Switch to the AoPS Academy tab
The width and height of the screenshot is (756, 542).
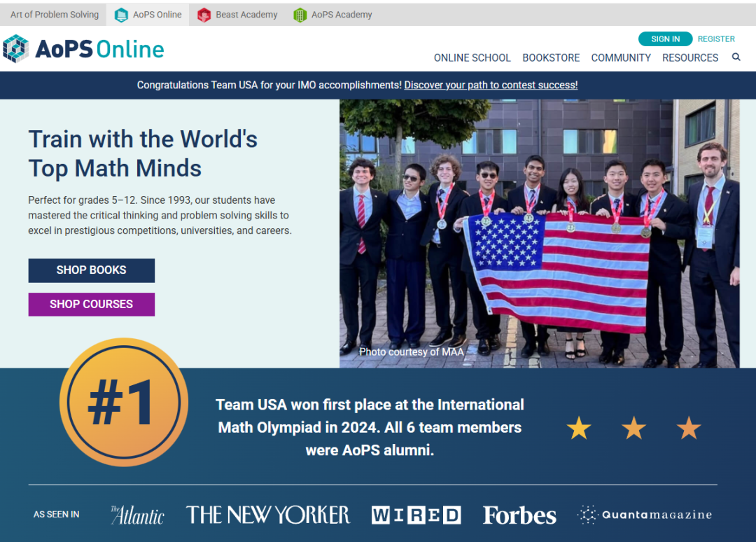tap(342, 15)
